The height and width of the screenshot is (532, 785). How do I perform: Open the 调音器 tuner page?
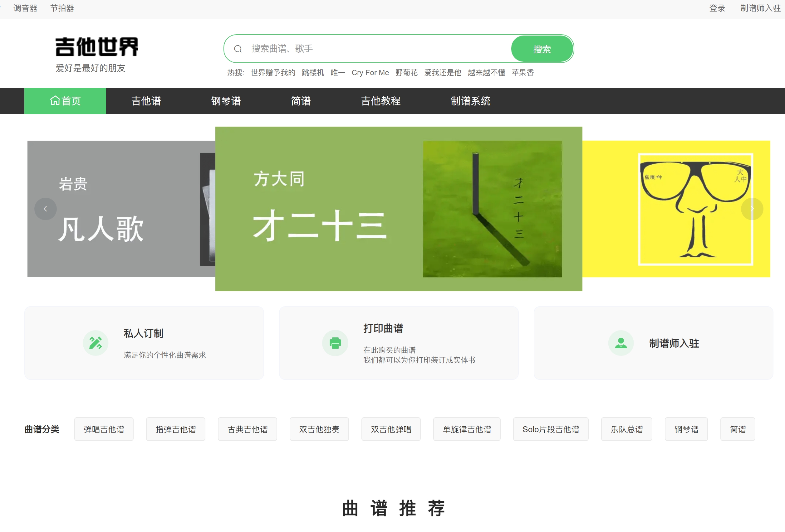click(25, 8)
